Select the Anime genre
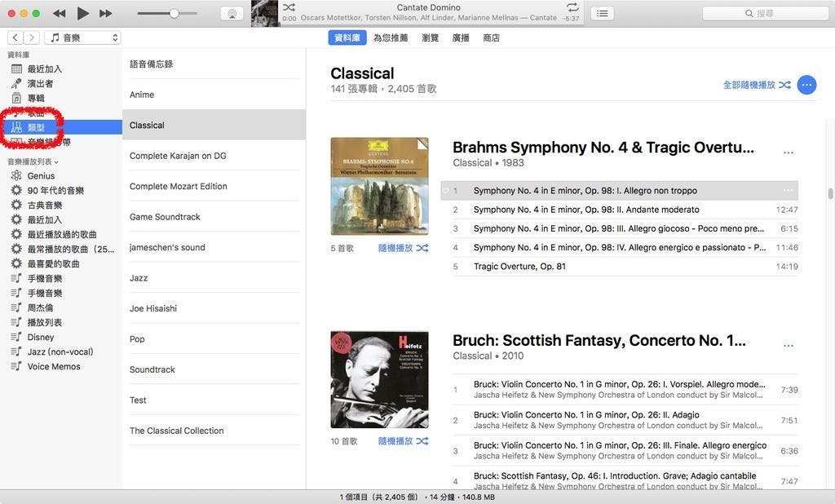 click(214, 95)
